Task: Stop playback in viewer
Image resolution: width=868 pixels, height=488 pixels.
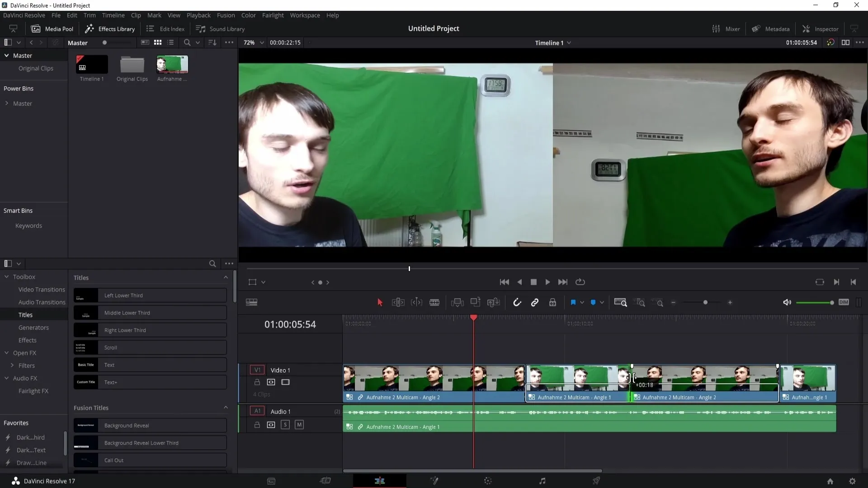Action: (533, 282)
